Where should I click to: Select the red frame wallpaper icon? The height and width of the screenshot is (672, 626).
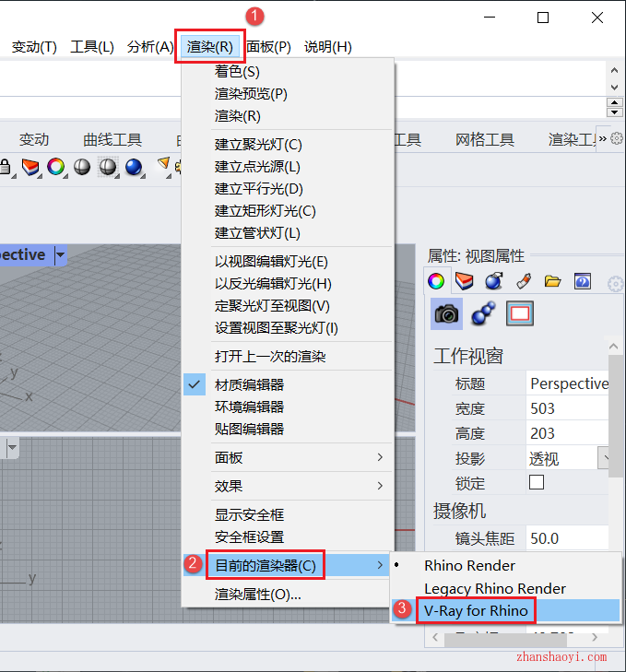coord(520,313)
